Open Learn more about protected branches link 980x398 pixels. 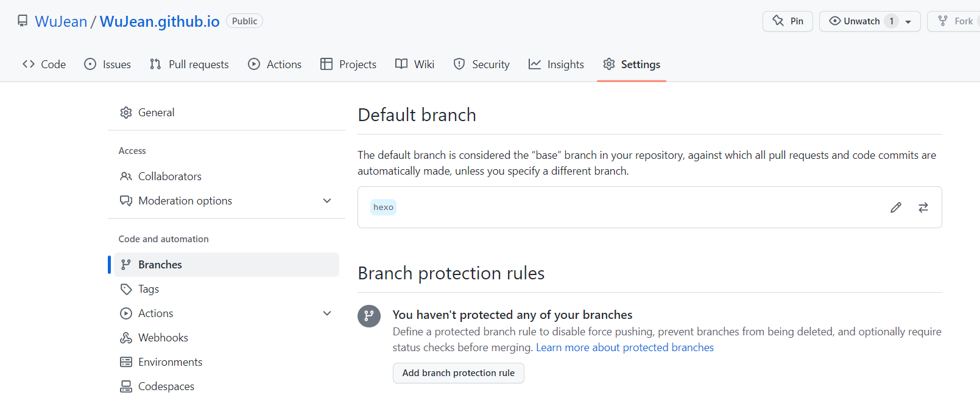tap(625, 347)
